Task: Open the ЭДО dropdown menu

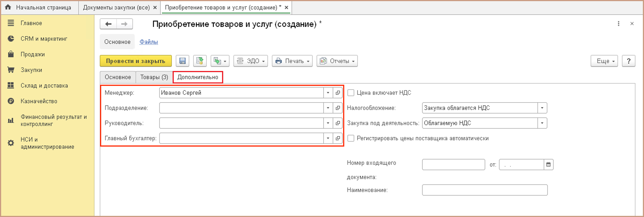Action: (x=250, y=61)
